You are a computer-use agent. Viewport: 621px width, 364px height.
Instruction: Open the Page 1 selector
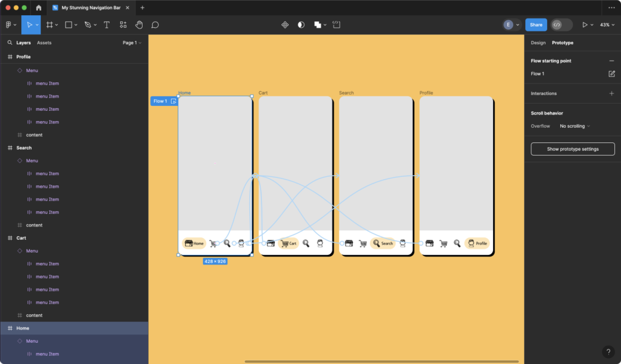tap(132, 42)
